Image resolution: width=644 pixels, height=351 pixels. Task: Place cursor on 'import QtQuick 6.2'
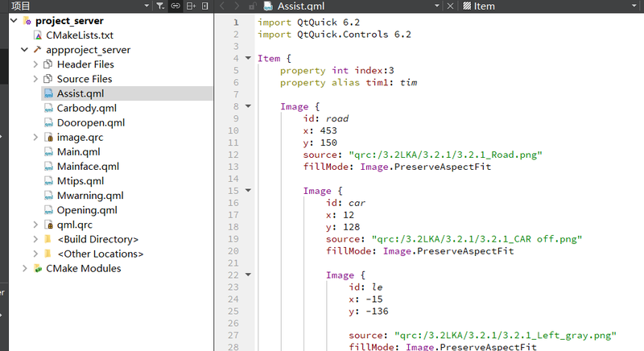308,23
